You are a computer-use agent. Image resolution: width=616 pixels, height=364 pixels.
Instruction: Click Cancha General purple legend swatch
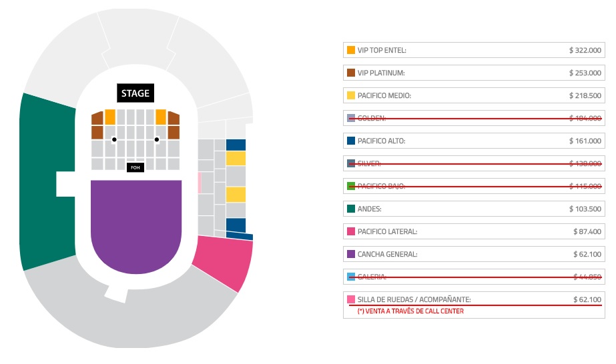(x=351, y=254)
